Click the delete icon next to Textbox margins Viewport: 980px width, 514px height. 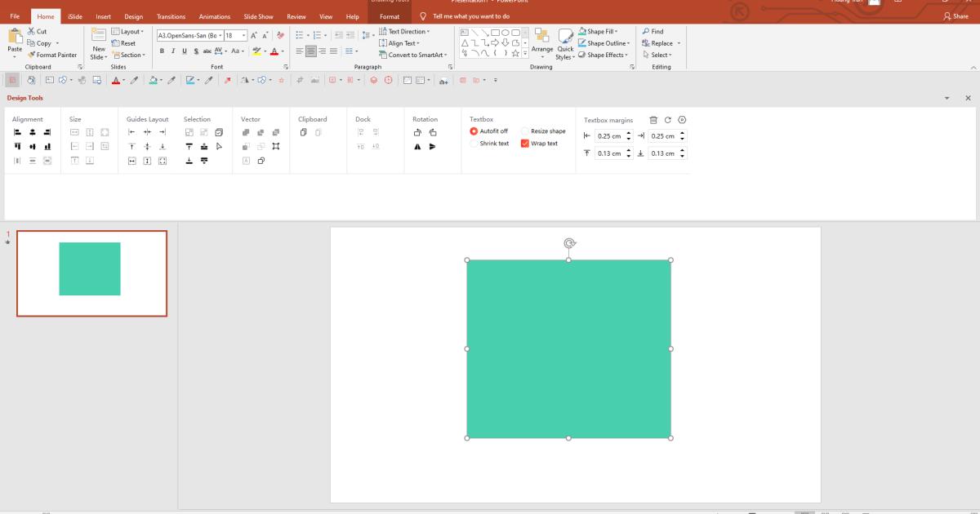[x=653, y=119]
